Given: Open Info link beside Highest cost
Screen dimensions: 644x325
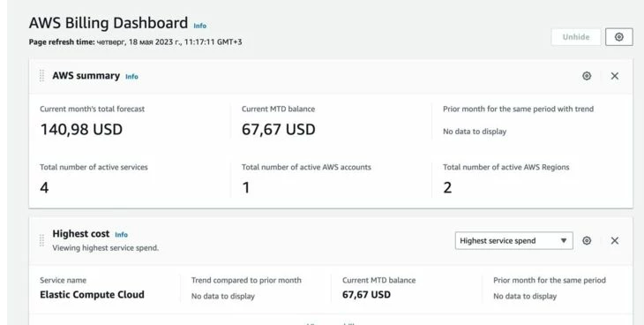Looking at the screenshot, I should coord(121,235).
